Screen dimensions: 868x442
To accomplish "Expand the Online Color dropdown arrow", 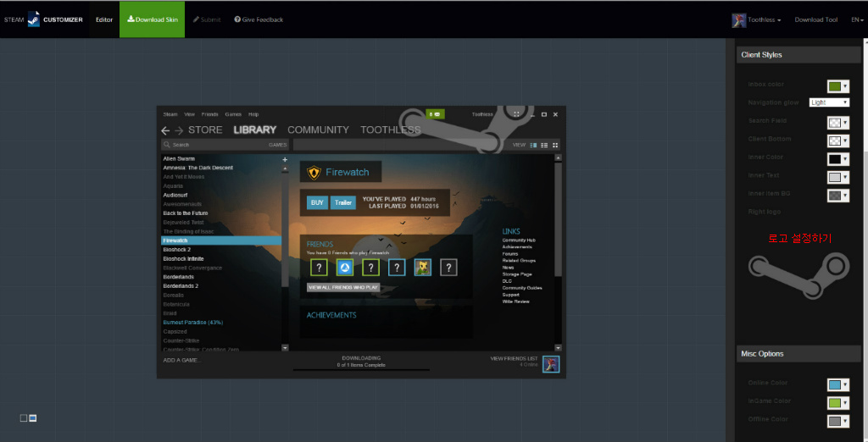I will [845, 385].
